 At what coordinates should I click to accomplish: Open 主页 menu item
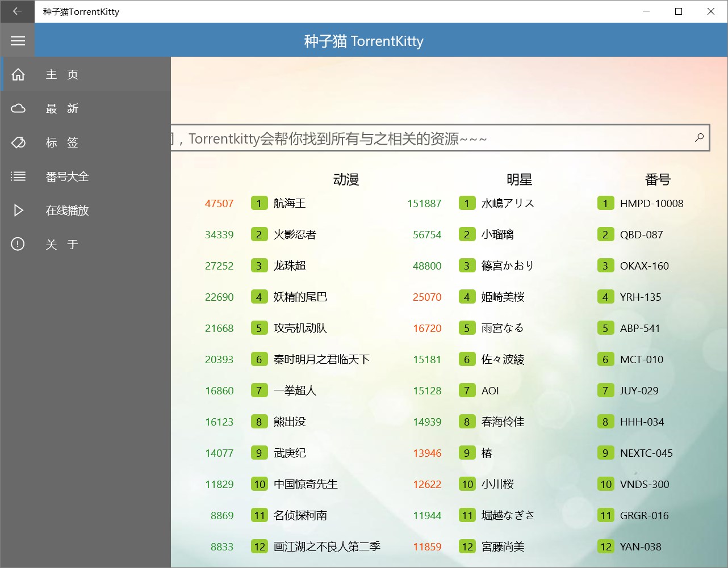click(86, 74)
